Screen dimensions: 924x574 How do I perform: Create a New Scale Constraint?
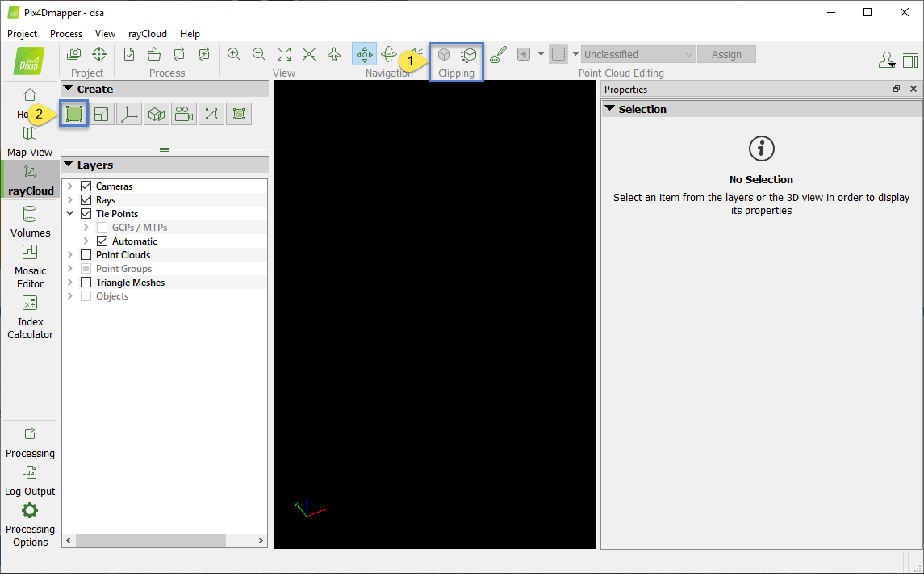pos(102,114)
